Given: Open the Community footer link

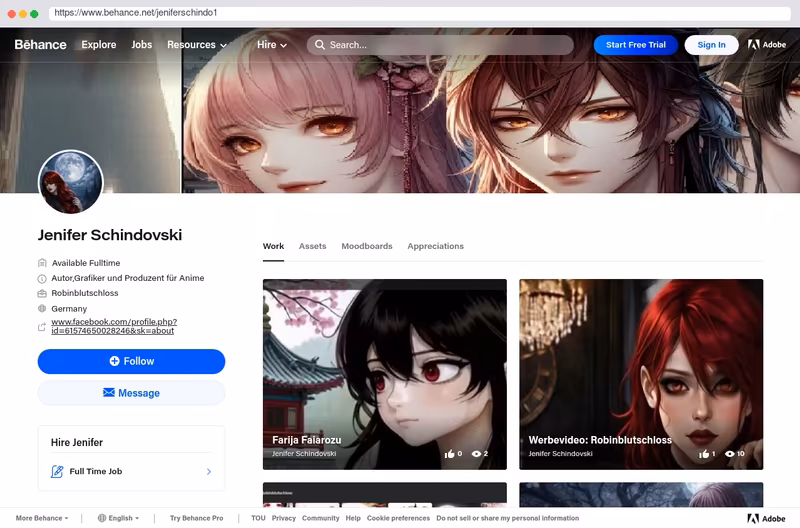Looking at the screenshot, I should [x=320, y=518].
